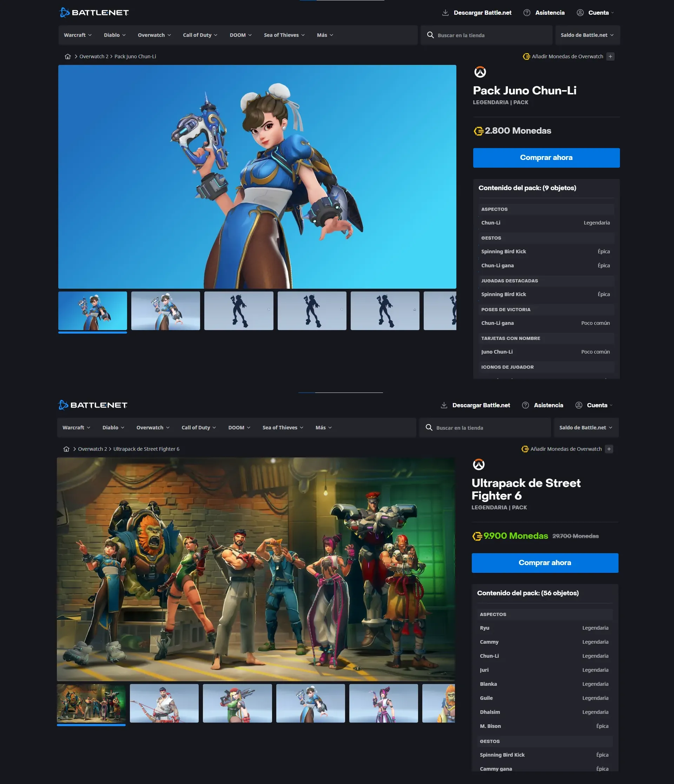Click the search magnifier icon in top store bar
This screenshot has width=674, height=784.
click(x=430, y=35)
